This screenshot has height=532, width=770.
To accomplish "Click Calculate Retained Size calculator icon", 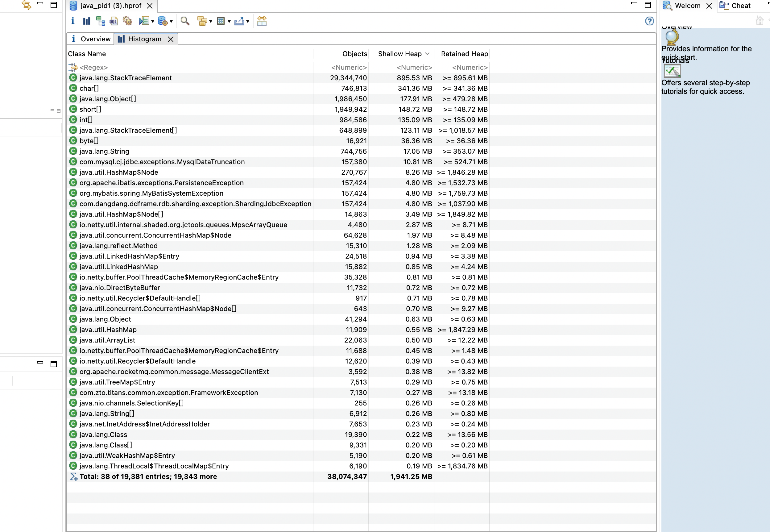I will tap(221, 21).
